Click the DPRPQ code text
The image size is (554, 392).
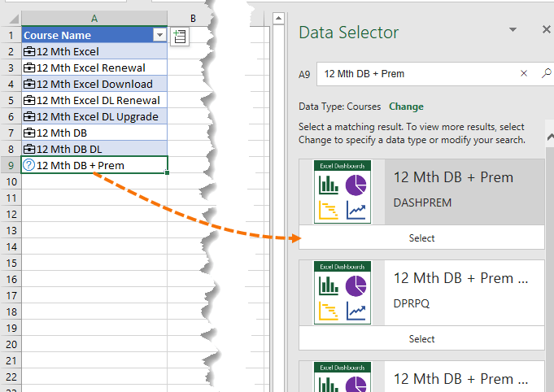point(412,303)
